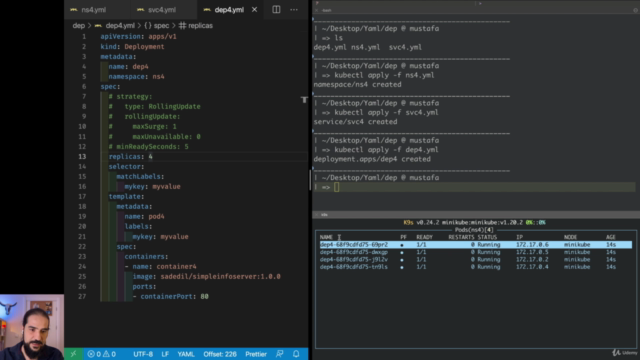Click 'kubectl apply -f ns4.yml' in terminal
This screenshot has height=360, width=640.
pos(384,75)
